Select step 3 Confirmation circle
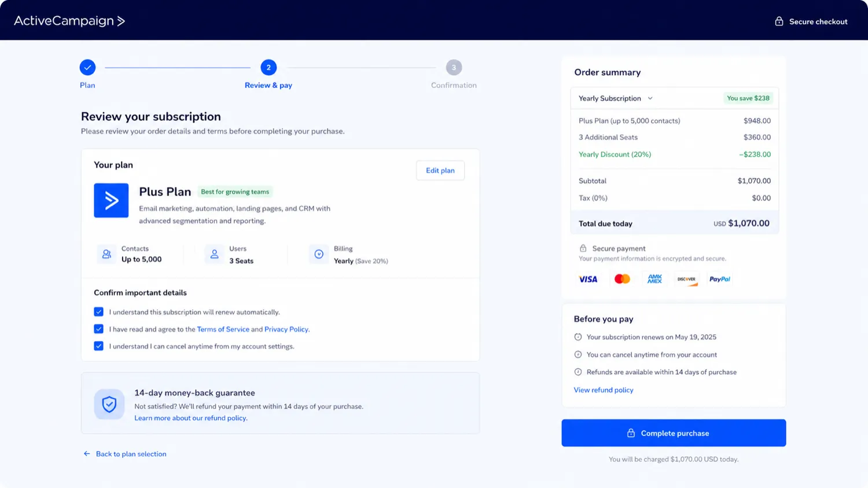Screen dimensions: 868x488 (x=454, y=68)
